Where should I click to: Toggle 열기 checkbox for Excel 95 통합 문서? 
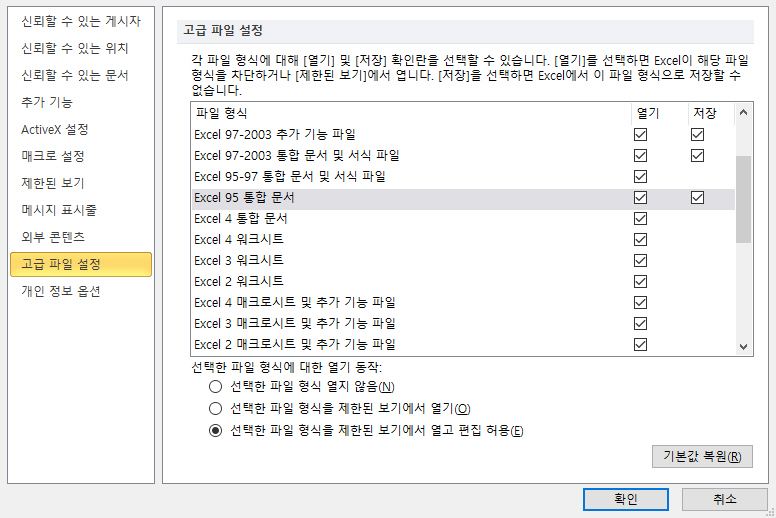(640, 198)
